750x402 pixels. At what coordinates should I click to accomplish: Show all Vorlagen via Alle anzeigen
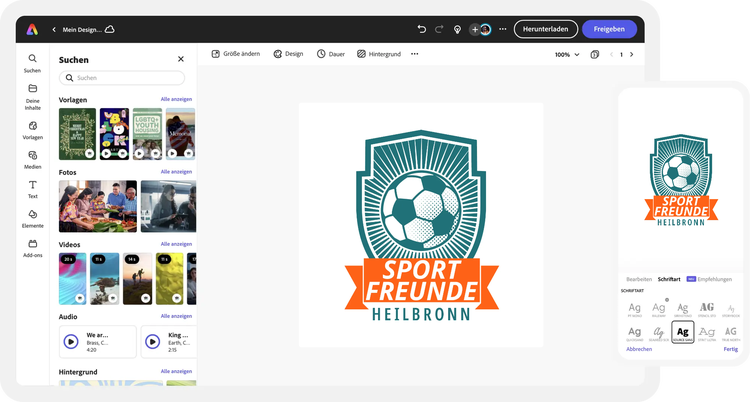pos(176,99)
